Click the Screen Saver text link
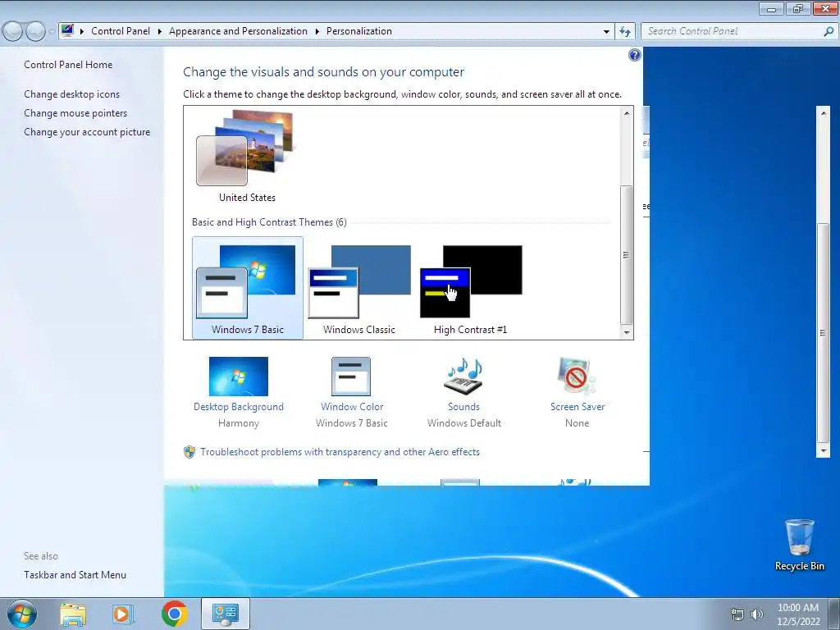Image resolution: width=840 pixels, height=630 pixels. tap(577, 407)
